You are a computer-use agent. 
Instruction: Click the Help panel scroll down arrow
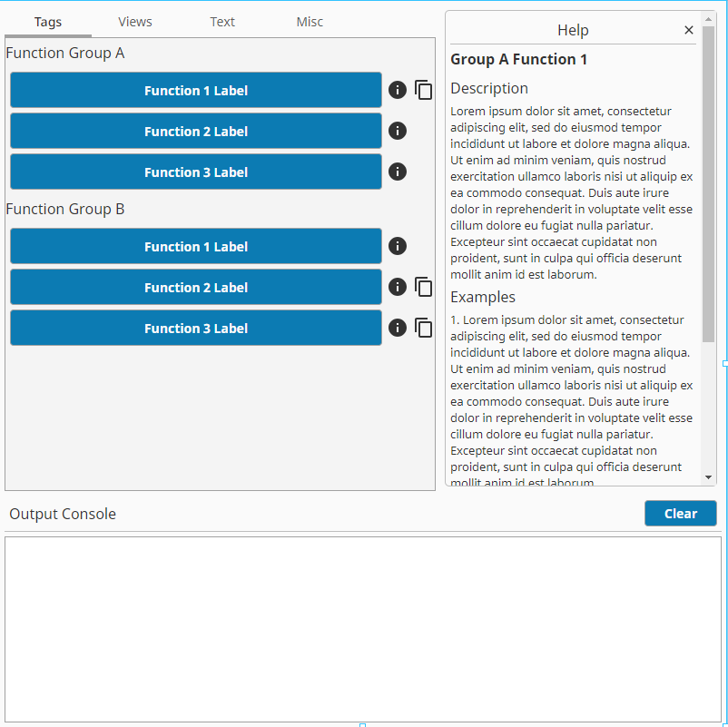click(709, 477)
